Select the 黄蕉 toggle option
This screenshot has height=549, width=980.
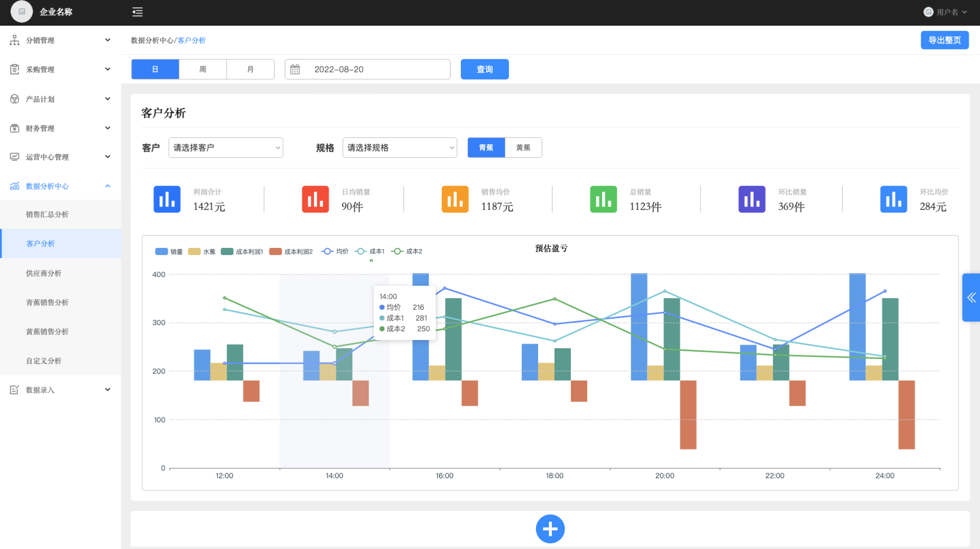523,147
